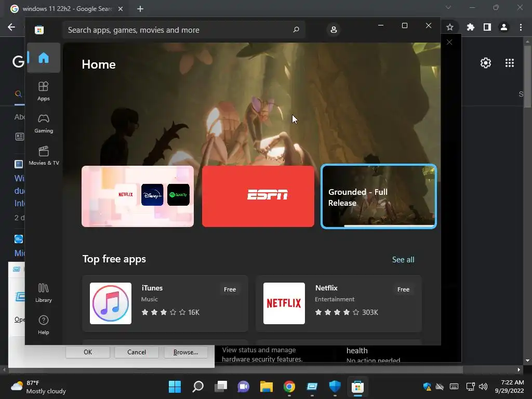Viewport: 532px width, 399px height.
Task: Click the volume speaker tray icon
Action: pos(483,387)
